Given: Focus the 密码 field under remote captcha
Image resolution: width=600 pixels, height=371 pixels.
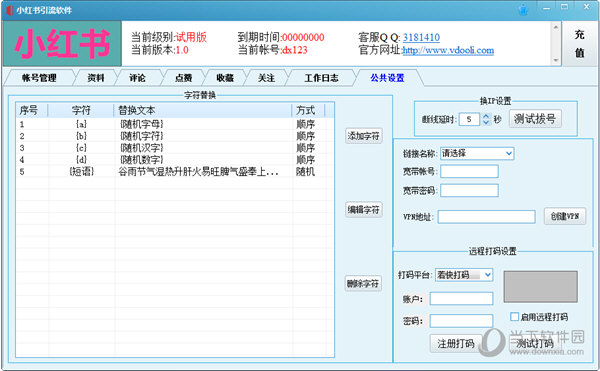Looking at the screenshot, I should 461,321.
